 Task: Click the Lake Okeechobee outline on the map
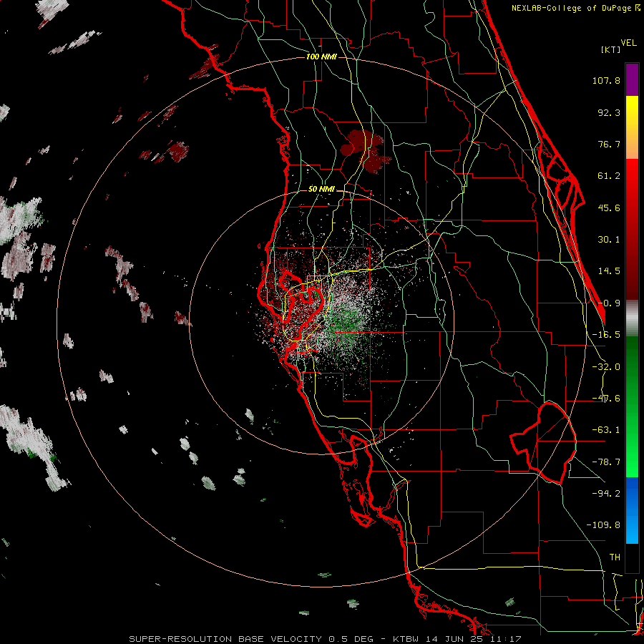tap(543, 443)
